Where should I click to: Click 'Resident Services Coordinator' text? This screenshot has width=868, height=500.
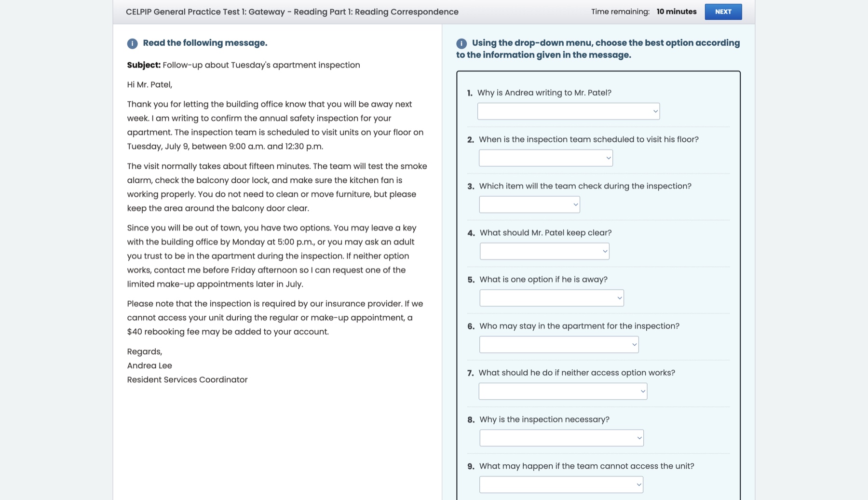tap(187, 379)
